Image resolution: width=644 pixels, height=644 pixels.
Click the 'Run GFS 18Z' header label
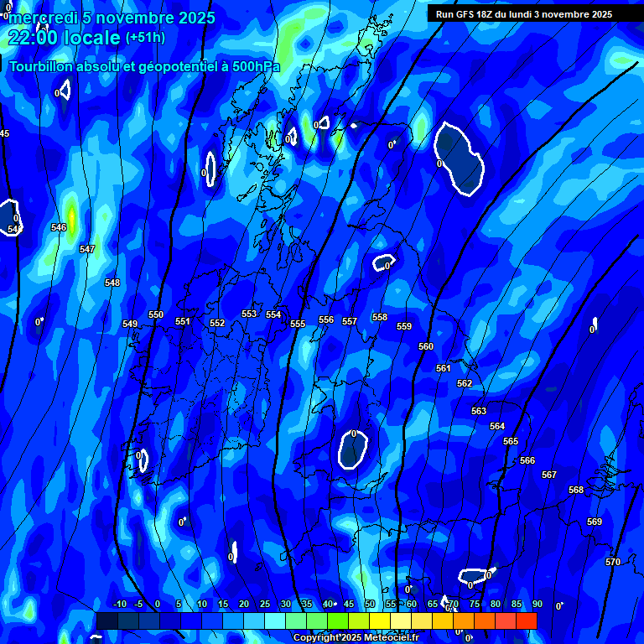523,14
